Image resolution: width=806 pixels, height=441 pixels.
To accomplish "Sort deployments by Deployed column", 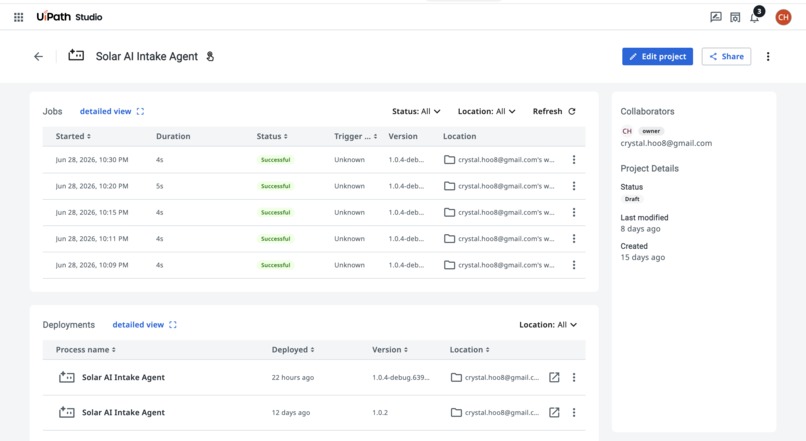I will [293, 350].
